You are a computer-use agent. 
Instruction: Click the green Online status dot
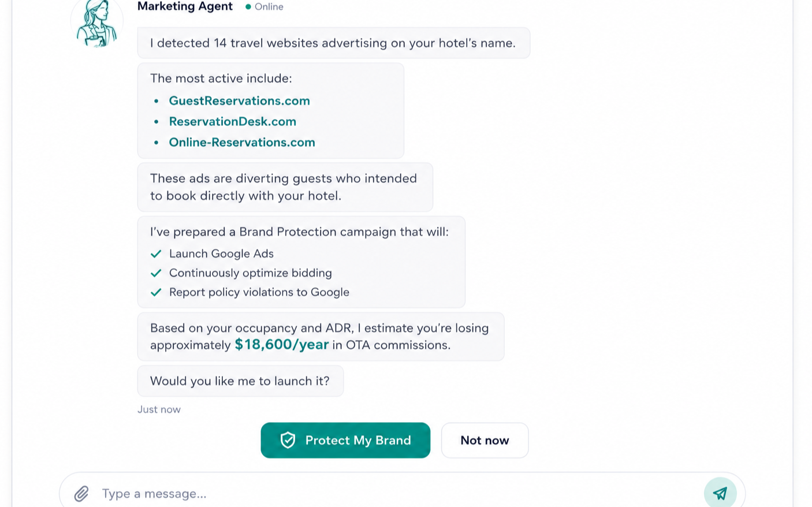click(x=248, y=7)
